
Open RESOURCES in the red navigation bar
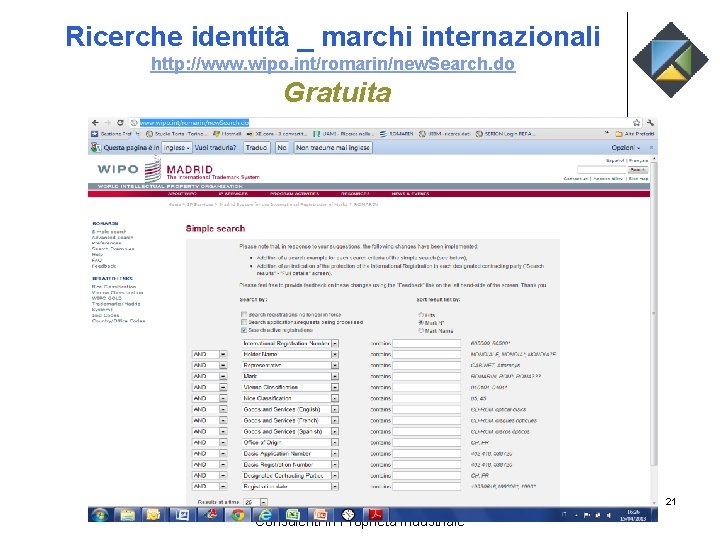355,194
